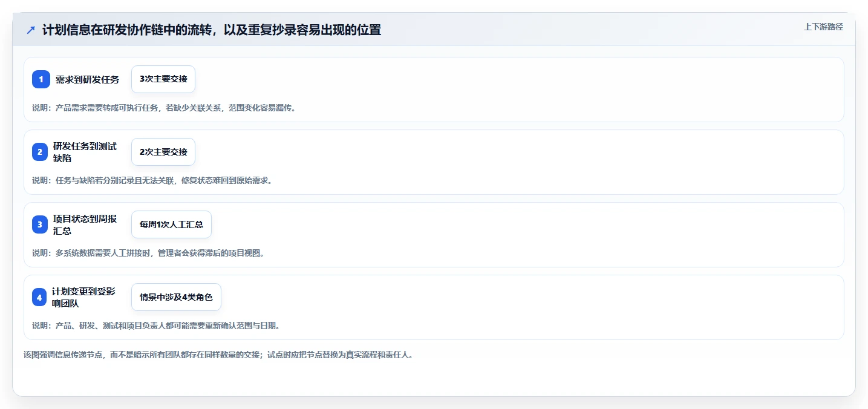Click the footnote starting with 该图强调信息传递节点

pos(218,355)
